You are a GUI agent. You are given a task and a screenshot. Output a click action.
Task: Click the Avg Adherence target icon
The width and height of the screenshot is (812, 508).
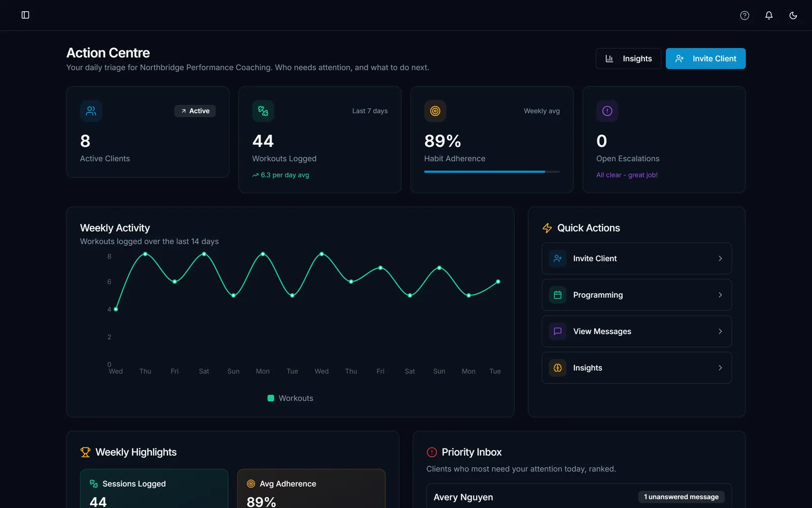click(251, 484)
